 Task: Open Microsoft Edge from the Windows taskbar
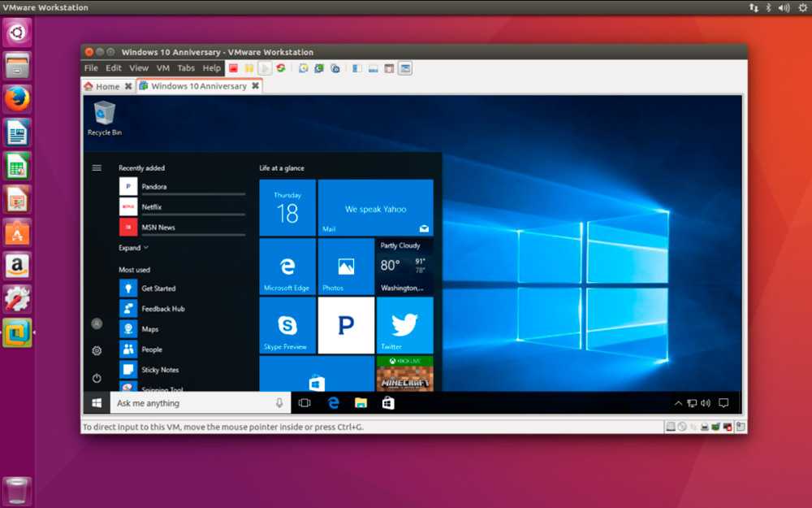coord(333,403)
